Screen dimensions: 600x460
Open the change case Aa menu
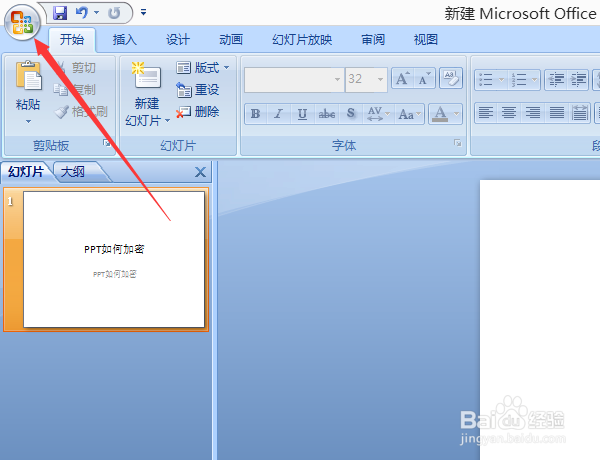click(x=409, y=114)
